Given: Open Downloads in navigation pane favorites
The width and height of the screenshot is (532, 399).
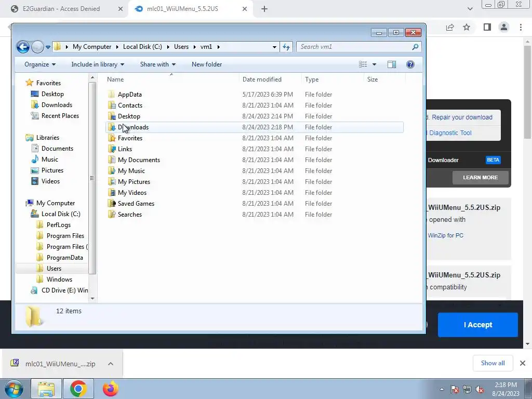Looking at the screenshot, I should pos(57,105).
